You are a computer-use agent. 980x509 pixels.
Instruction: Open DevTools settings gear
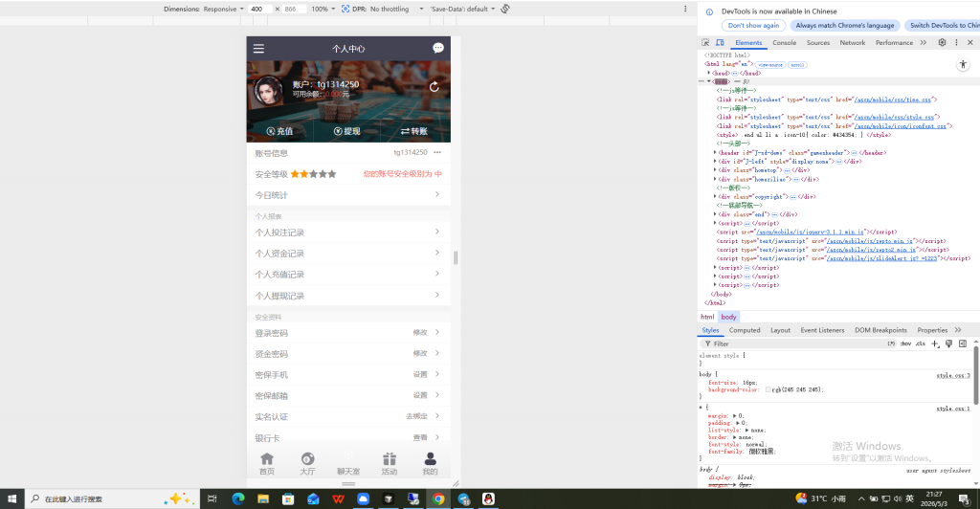(x=942, y=42)
